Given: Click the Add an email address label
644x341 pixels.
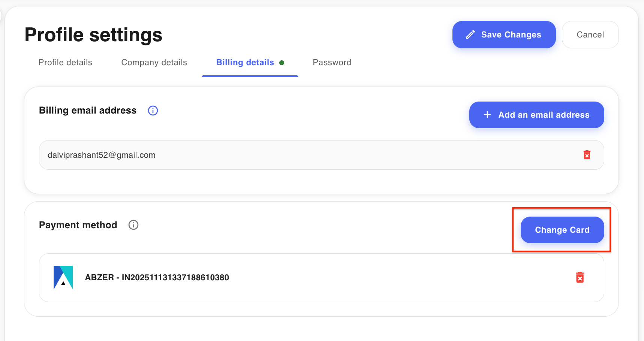Looking at the screenshot, I should point(544,115).
